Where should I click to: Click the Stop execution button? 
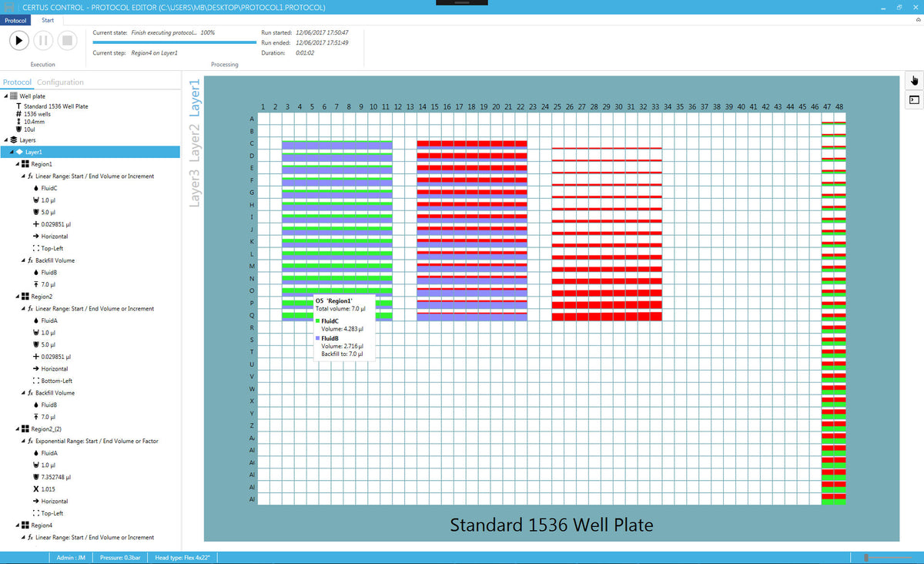pos(67,40)
